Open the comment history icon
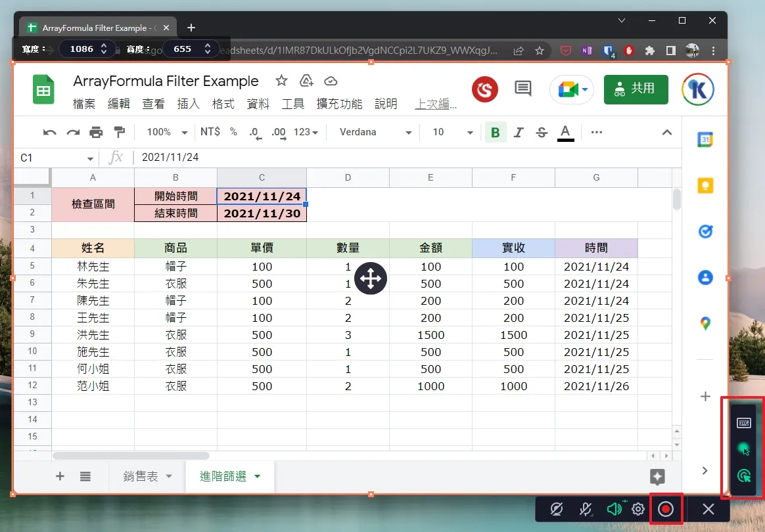The width and height of the screenshot is (765, 532). coord(523,89)
